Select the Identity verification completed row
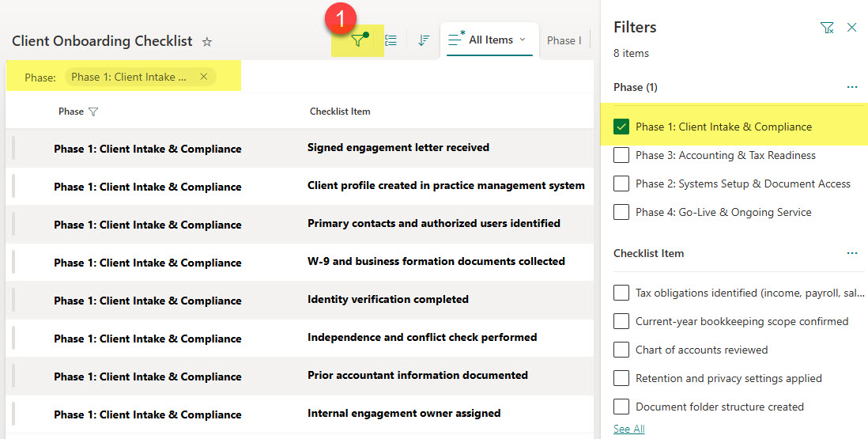This screenshot has height=439, width=868. [300, 300]
